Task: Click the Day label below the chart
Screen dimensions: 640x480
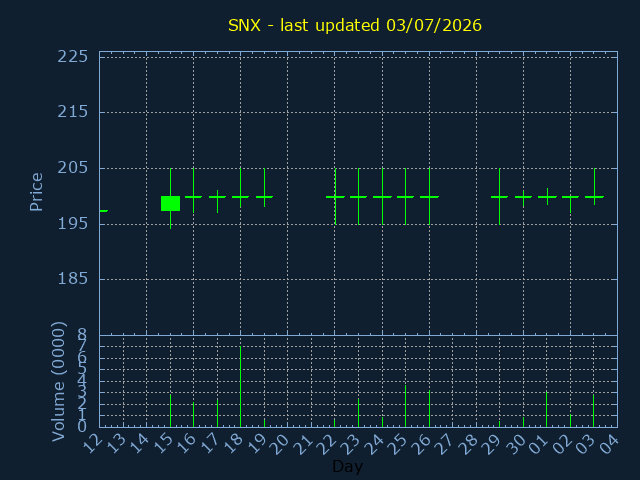Action: coord(347,466)
